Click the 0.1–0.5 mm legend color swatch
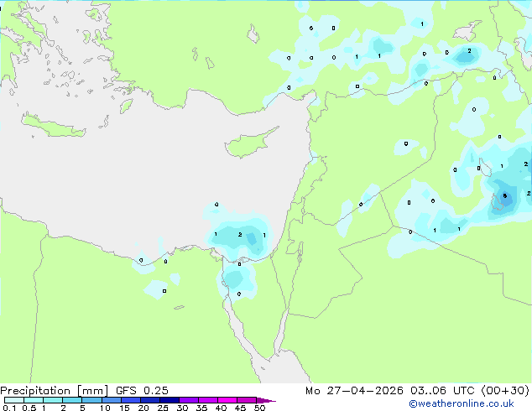The image size is (532, 411). click(x=14, y=400)
